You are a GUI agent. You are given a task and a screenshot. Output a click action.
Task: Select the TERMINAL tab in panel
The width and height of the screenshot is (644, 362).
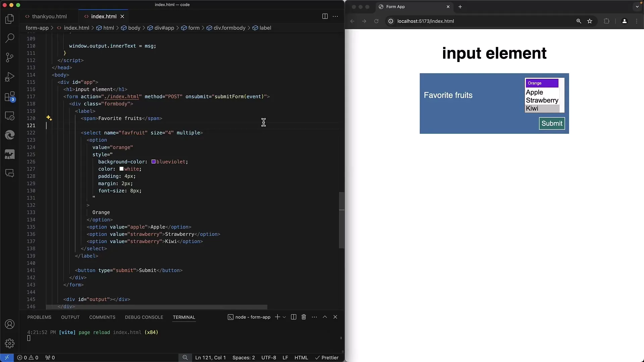click(x=183, y=317)
